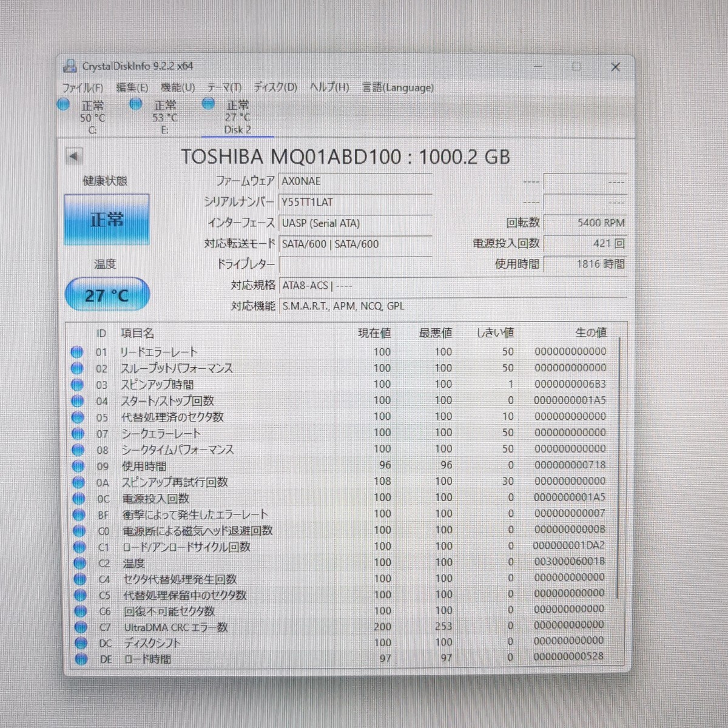Click the transfer mode field SATA/600 | SATA/600

[355, 244]
